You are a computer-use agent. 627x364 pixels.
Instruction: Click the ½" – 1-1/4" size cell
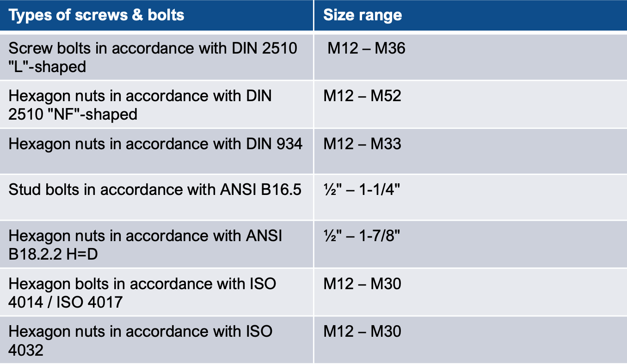470,197
